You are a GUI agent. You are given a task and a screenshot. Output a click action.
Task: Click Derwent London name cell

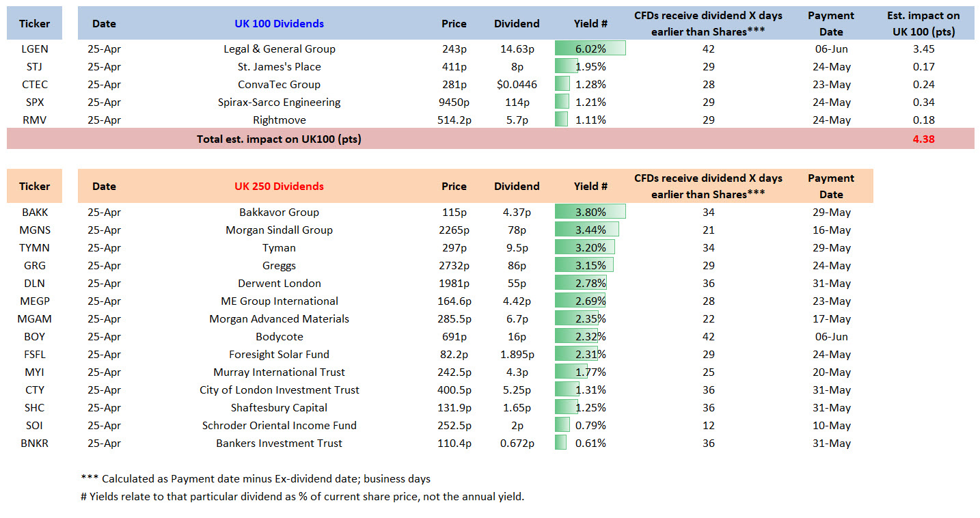279,283
